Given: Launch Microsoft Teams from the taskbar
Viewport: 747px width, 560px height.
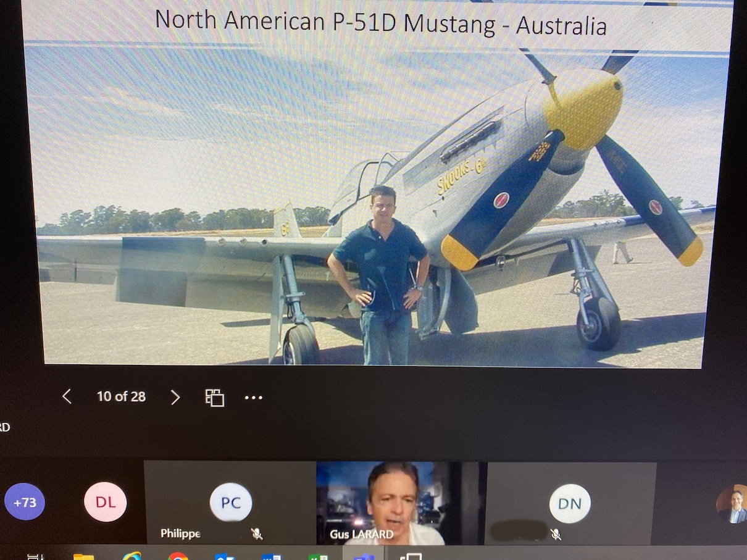Looking at the screenshot, I should click(x=364, y=554).
